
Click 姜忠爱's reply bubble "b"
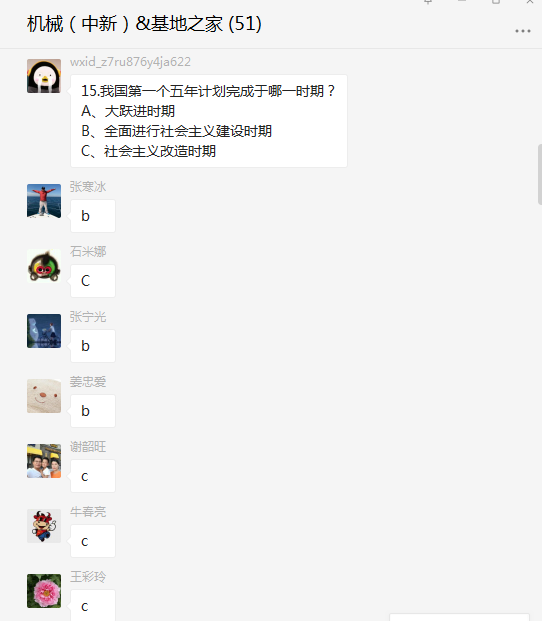click(x=93, y=411)
